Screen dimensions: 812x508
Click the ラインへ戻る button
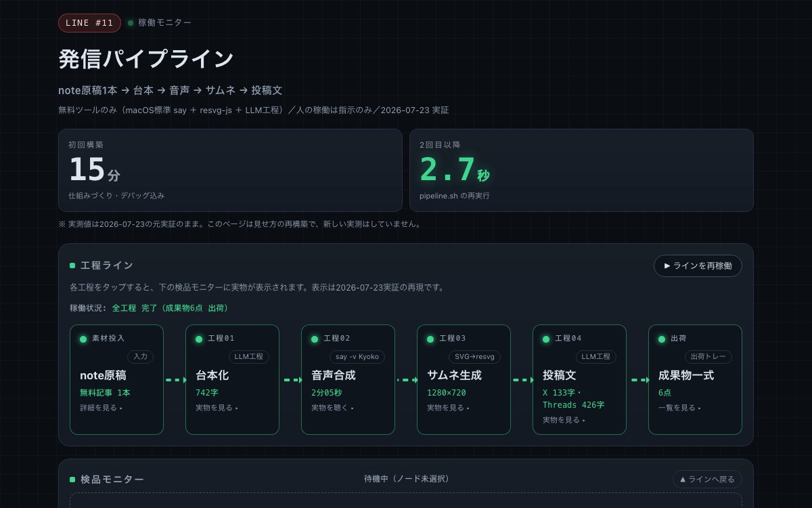[707, 479]
